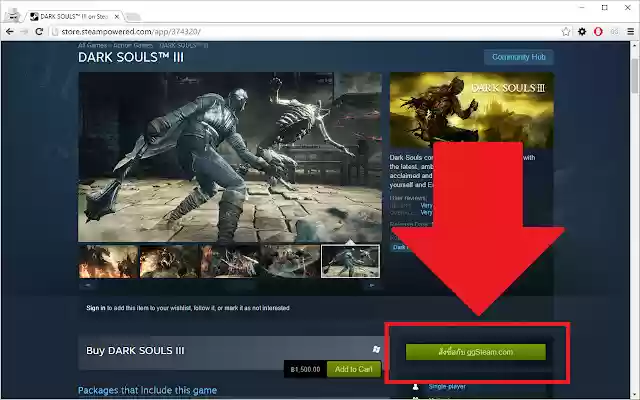Click the red Opera extension icon

(598, 31)
